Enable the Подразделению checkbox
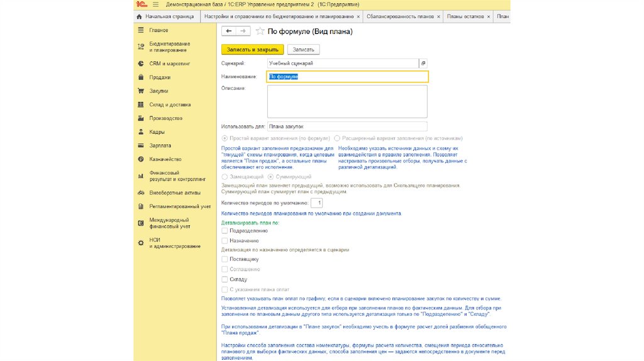Image resolution: width=644 pixels, height=361 pixels. [225, 231]
